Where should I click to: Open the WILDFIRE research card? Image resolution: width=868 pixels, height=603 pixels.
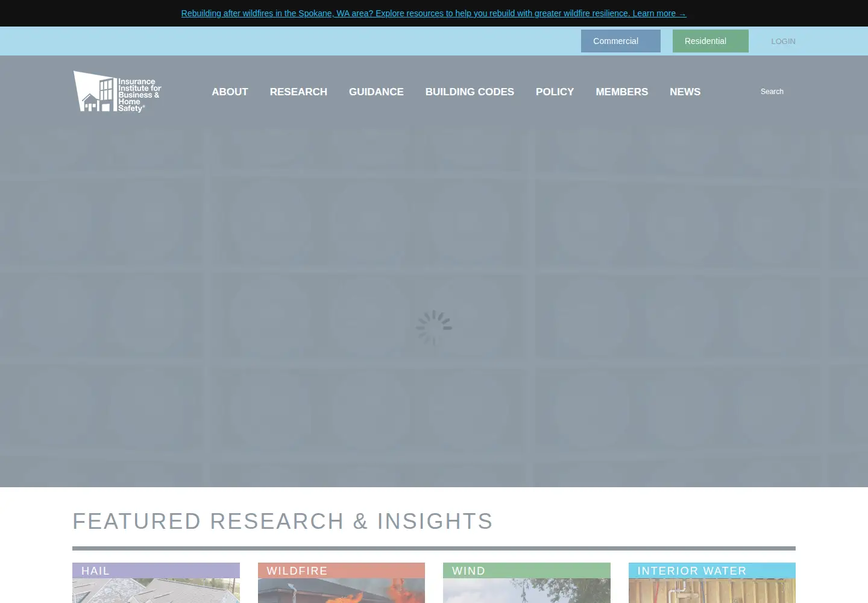(x=341, y=582)
